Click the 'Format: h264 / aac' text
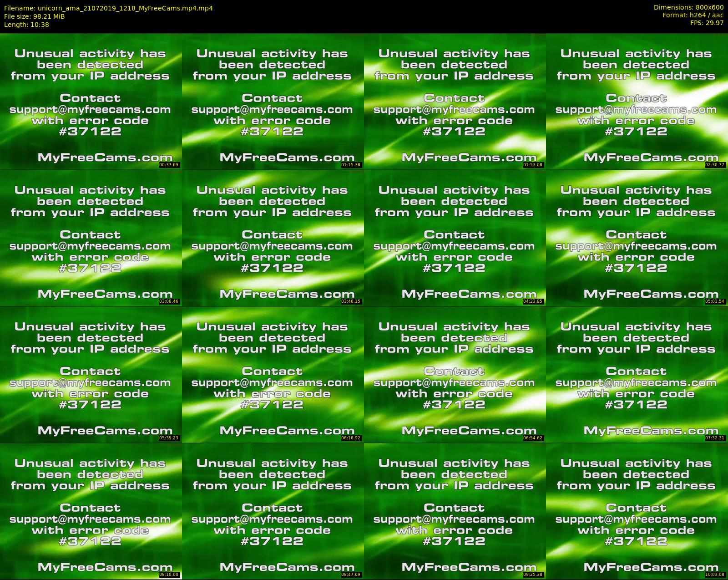 click(x=693, y=15)
